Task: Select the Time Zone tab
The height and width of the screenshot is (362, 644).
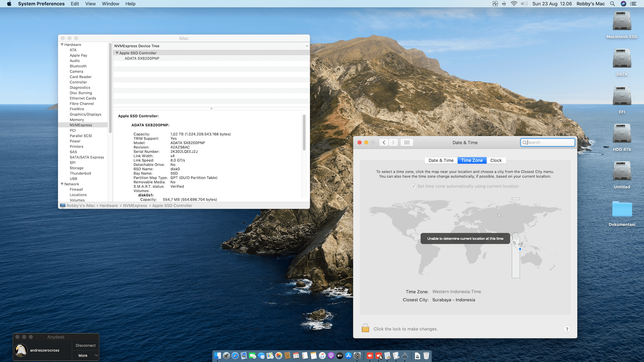Action: pyautogui.click(x=472, y=161)
